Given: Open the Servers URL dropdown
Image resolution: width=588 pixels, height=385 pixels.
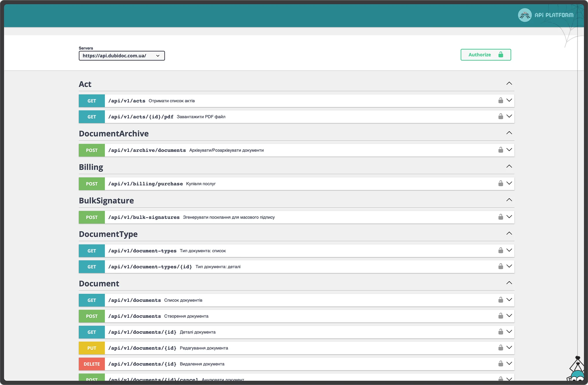Looking at the screenshot, I should click(121, 56).
